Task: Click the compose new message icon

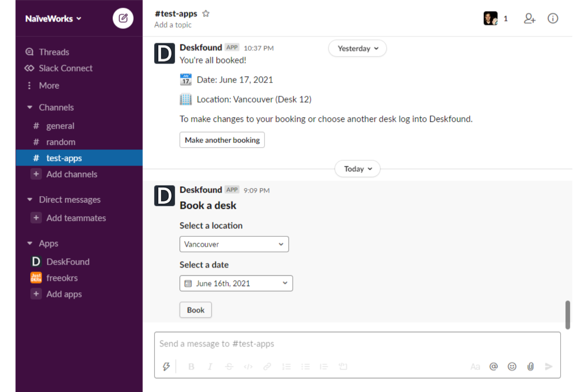Action: point(123,18)
